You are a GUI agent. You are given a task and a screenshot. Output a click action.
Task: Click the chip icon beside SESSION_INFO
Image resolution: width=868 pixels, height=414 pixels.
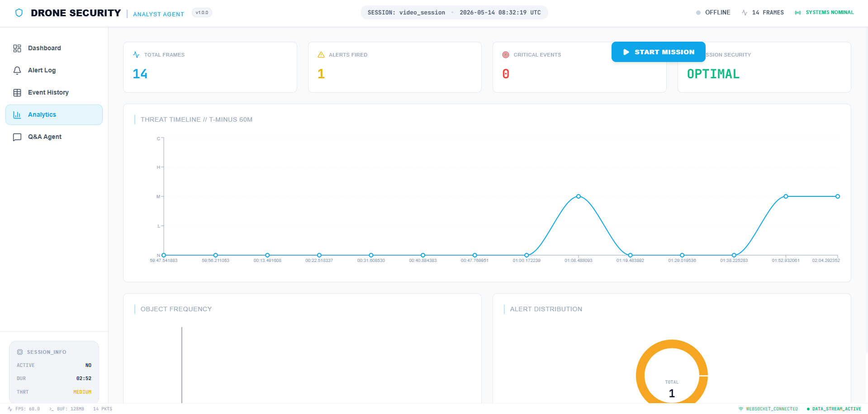click(20, 352)
